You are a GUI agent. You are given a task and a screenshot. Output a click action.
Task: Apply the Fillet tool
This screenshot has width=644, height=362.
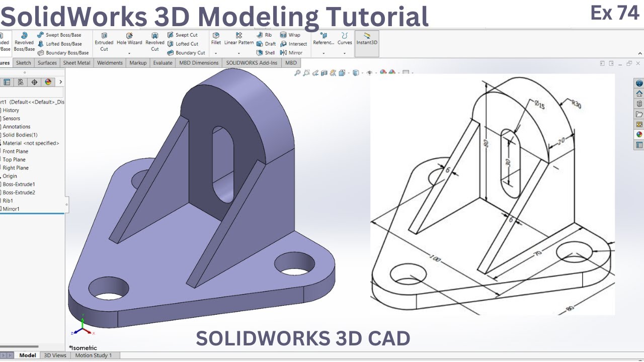tap(216, 39)
